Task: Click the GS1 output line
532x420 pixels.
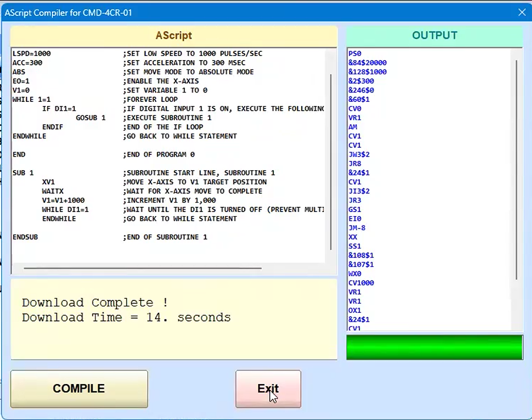Action: [x=355, y=209]
